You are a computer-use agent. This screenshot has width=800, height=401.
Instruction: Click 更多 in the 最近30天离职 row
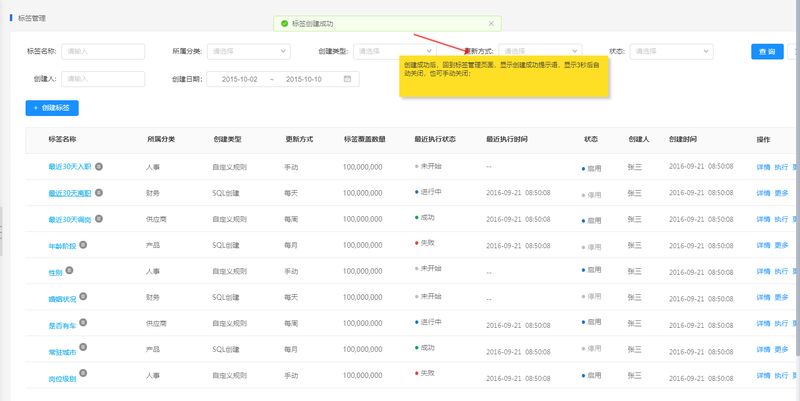781,193
